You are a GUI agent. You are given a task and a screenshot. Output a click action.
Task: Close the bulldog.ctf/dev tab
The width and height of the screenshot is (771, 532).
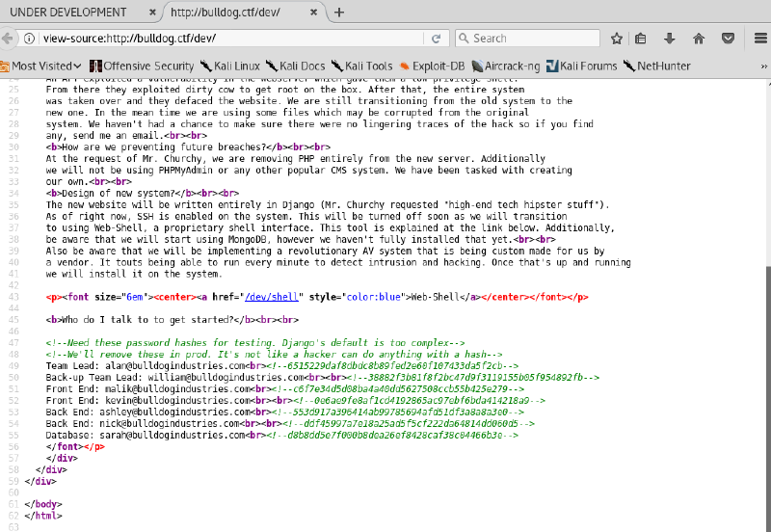coord(314,12)
